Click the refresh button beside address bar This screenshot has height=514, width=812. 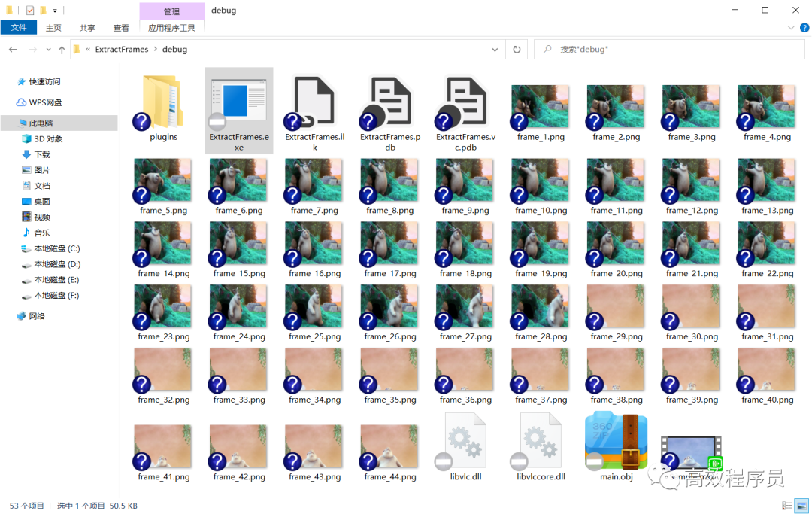tap(517, 49)
